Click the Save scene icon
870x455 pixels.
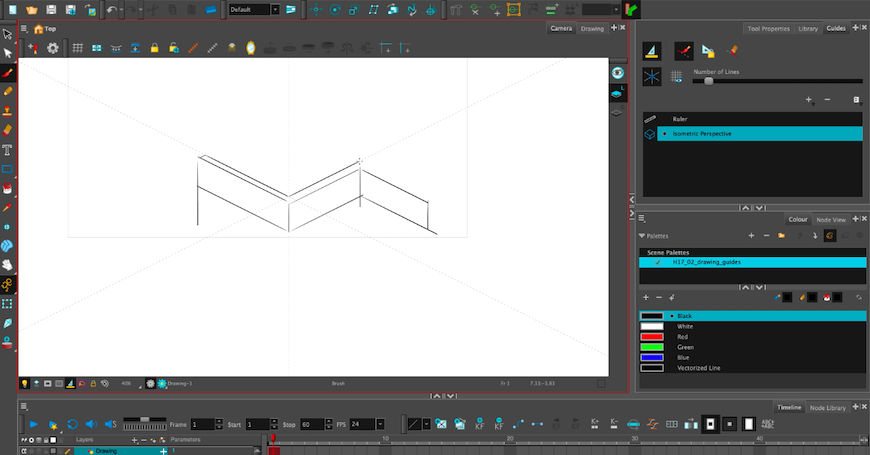51,9
